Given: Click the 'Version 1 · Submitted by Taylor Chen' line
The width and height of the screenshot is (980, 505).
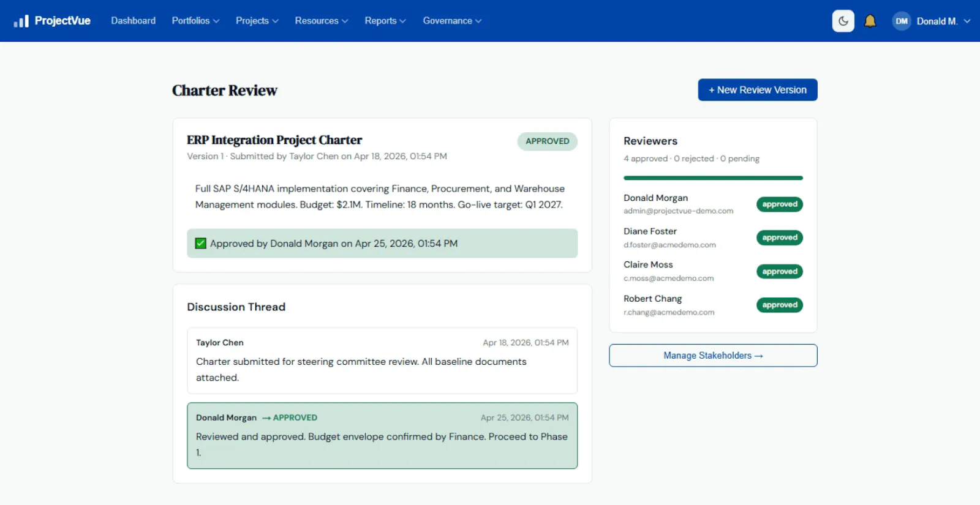Looking at the screenshot, I should [317, 157].
